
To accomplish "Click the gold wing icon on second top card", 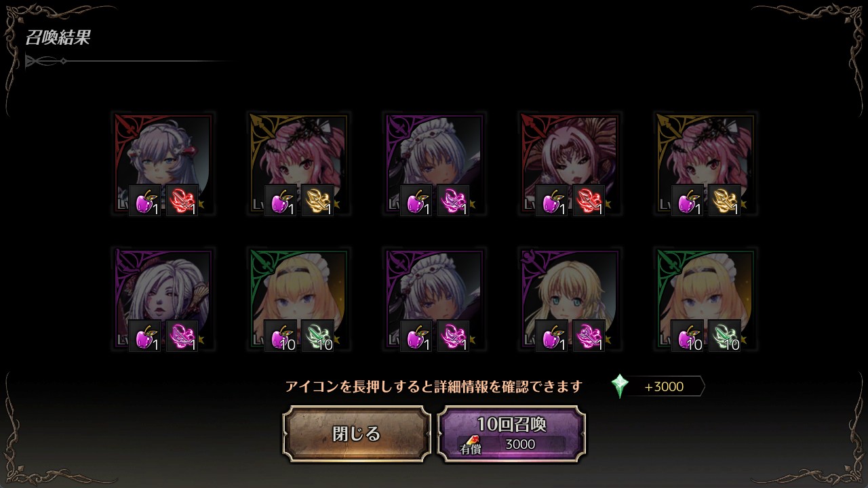I will point(317,201).
